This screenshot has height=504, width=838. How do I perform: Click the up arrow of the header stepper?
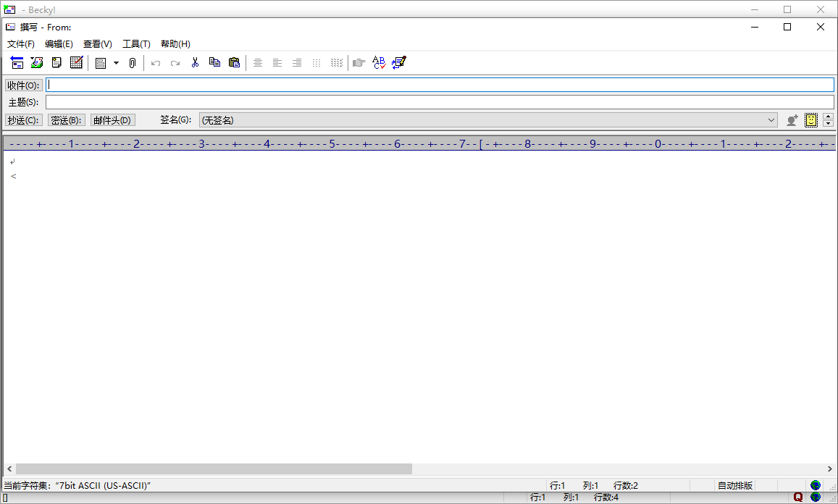(x=828, y=117)
